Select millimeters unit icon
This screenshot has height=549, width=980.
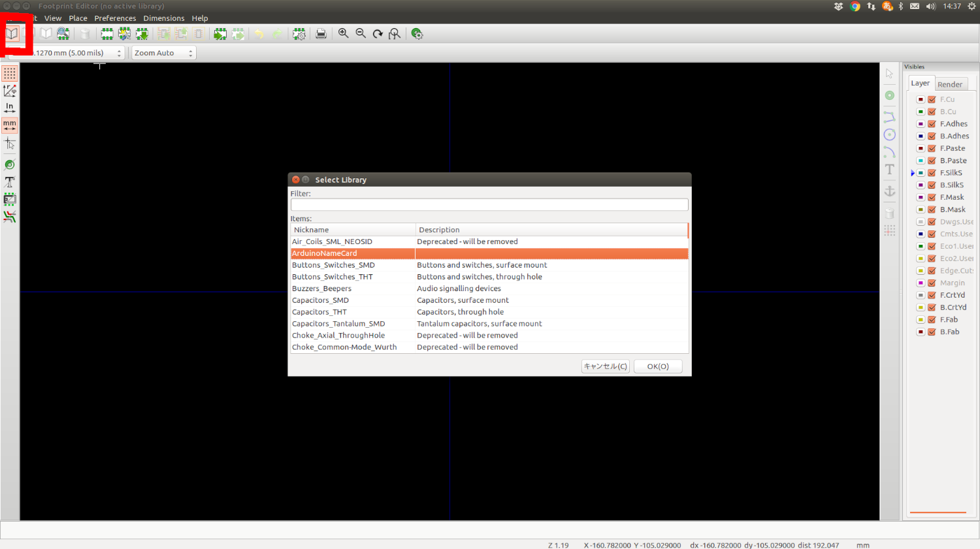(x=10, y=125)
